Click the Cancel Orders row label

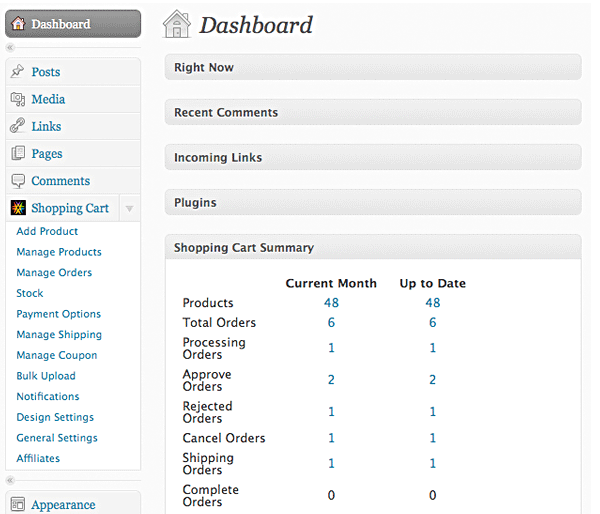224,438
